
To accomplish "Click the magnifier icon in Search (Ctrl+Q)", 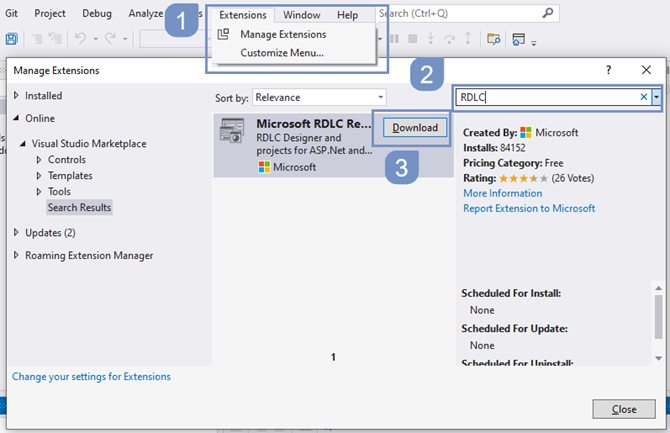I will coord(548,13).
